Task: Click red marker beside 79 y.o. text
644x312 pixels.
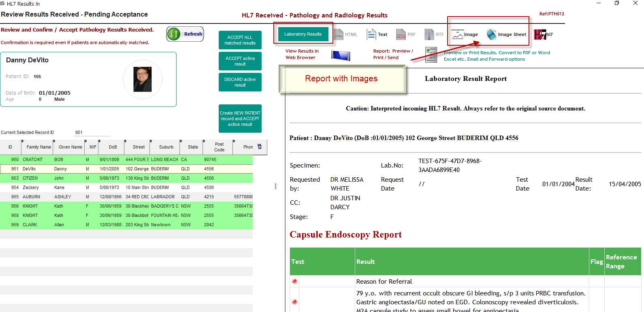Action: (294, 302)
